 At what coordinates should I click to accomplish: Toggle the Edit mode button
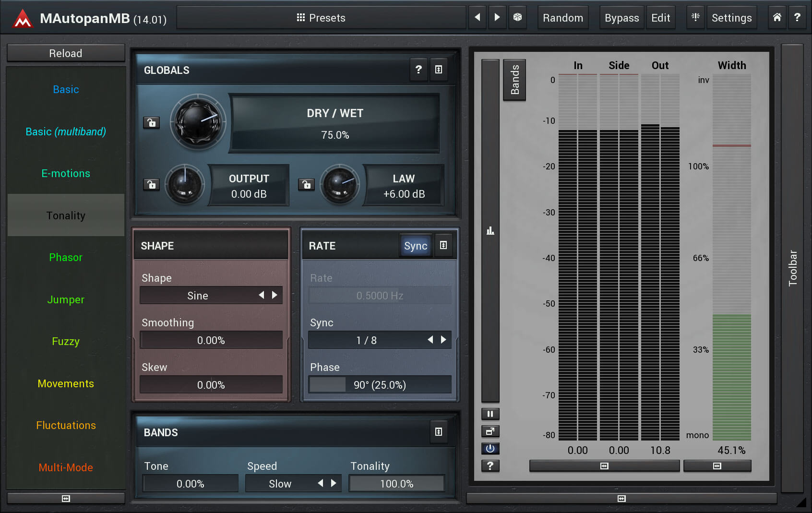point(660,18)
